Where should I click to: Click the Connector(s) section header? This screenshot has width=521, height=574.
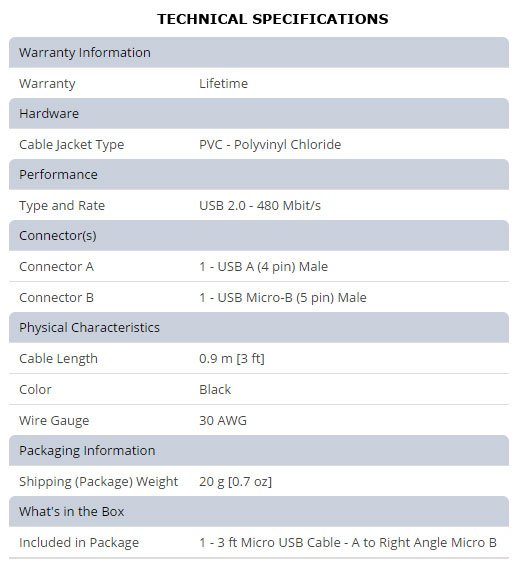coord(259,235)
